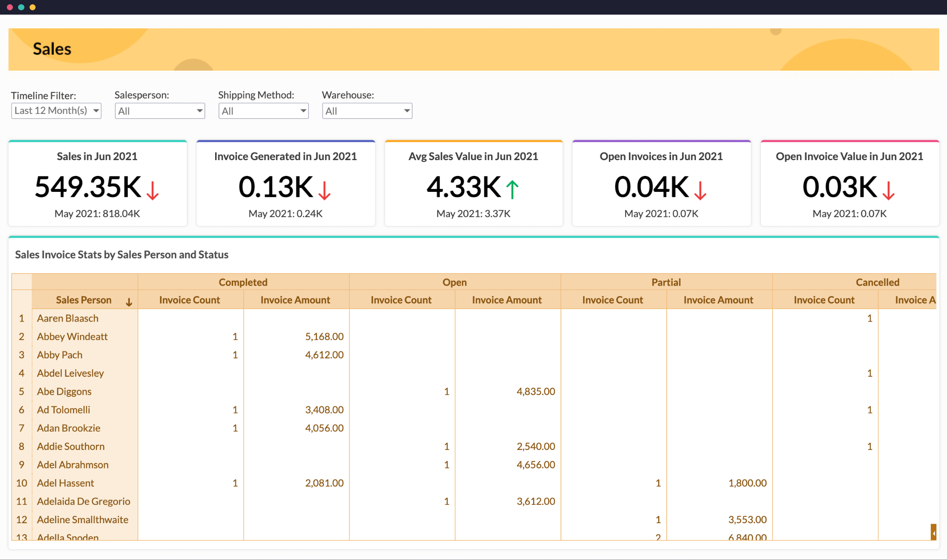This screenshot has height=560, width=947.
Task: Click Abbey Windeatt's 5,168.00 amount cell
Action: [324, 337]
